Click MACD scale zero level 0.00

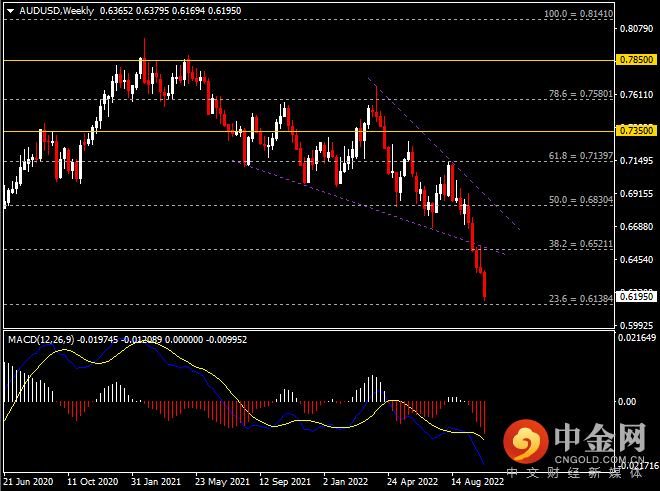point(627,402)
